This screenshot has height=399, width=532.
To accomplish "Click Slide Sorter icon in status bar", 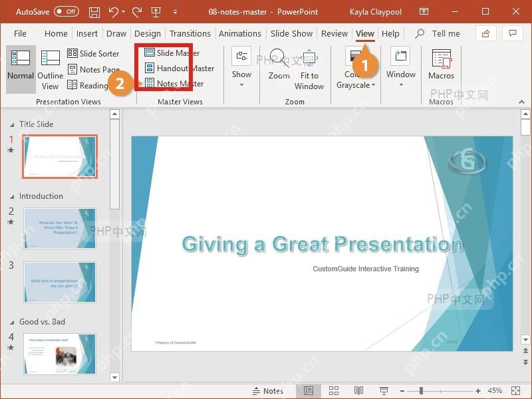I will coord(334,390).
